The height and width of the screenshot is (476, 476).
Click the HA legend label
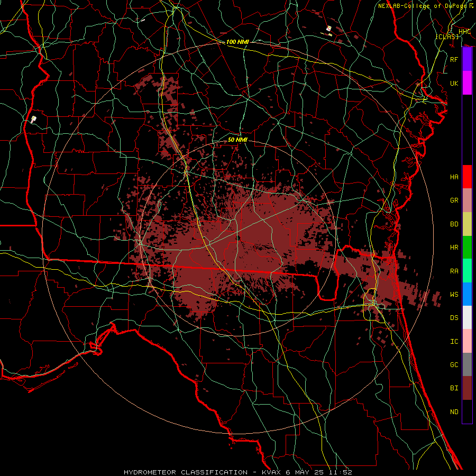(454, 177)
